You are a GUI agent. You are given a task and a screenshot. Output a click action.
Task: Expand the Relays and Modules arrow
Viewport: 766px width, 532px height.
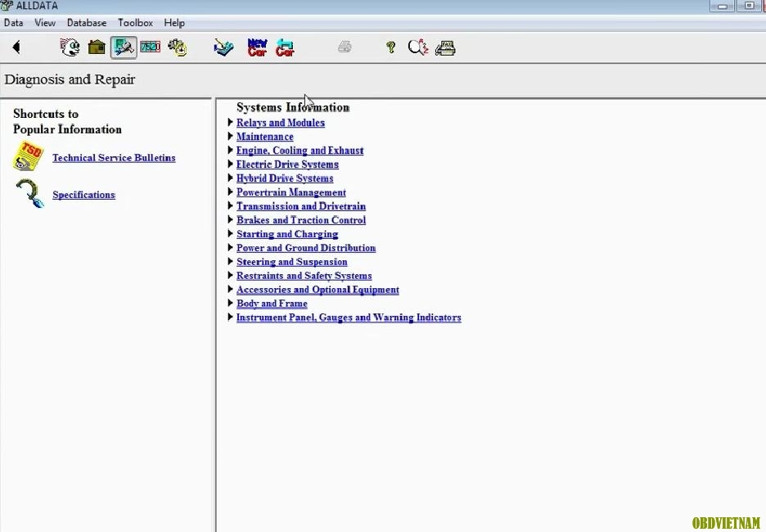[x=230, y=122]
